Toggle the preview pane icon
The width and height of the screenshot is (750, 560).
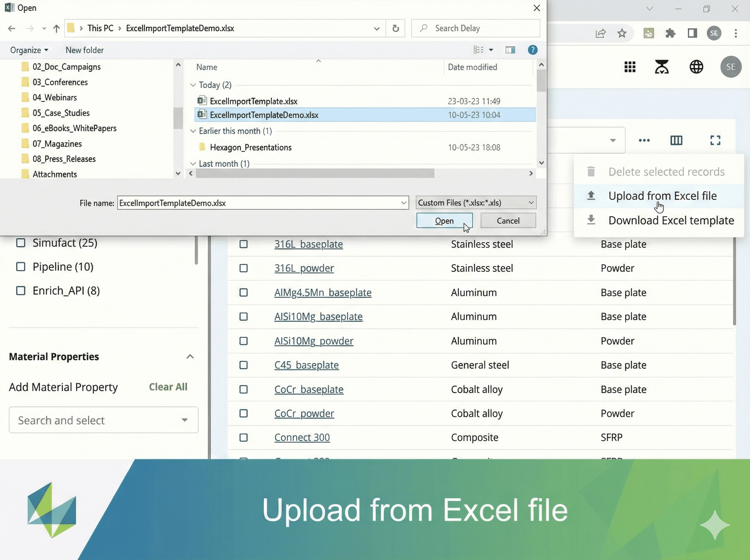[x=510, y=50]
